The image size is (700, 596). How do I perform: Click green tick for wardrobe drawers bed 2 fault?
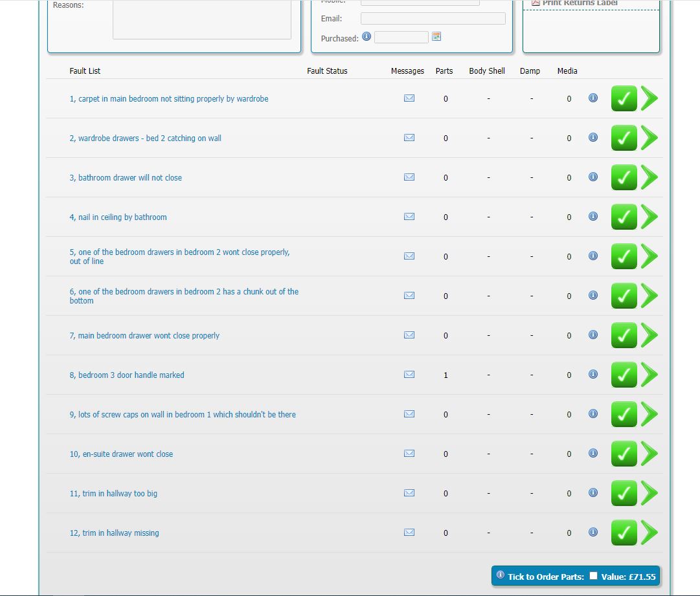point(624,138)
